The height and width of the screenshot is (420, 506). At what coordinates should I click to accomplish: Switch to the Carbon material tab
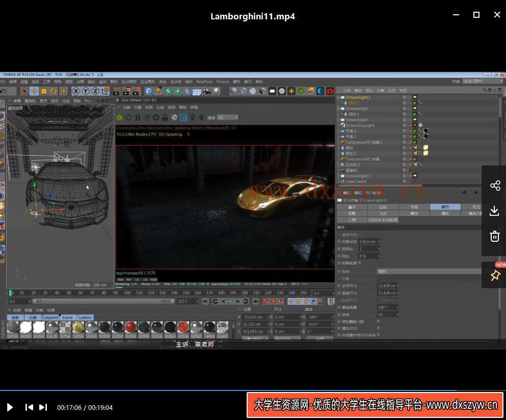pyautogui.click(x=85, y=318)
